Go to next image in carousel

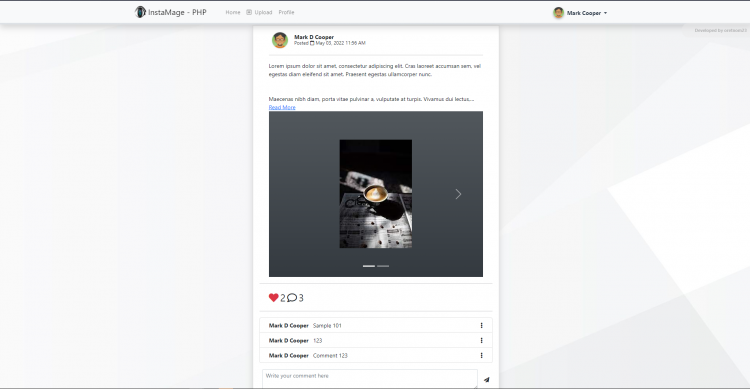(x=458, y=194)
